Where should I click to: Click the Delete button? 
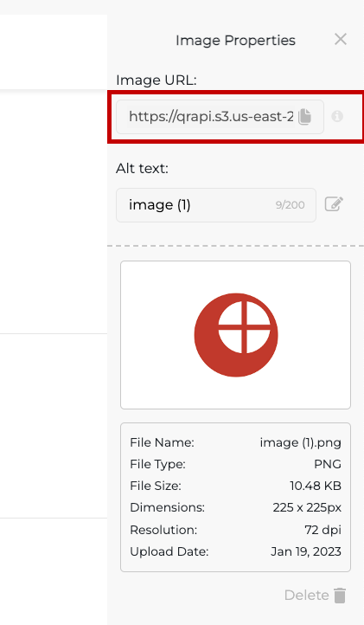coord(315,595)
